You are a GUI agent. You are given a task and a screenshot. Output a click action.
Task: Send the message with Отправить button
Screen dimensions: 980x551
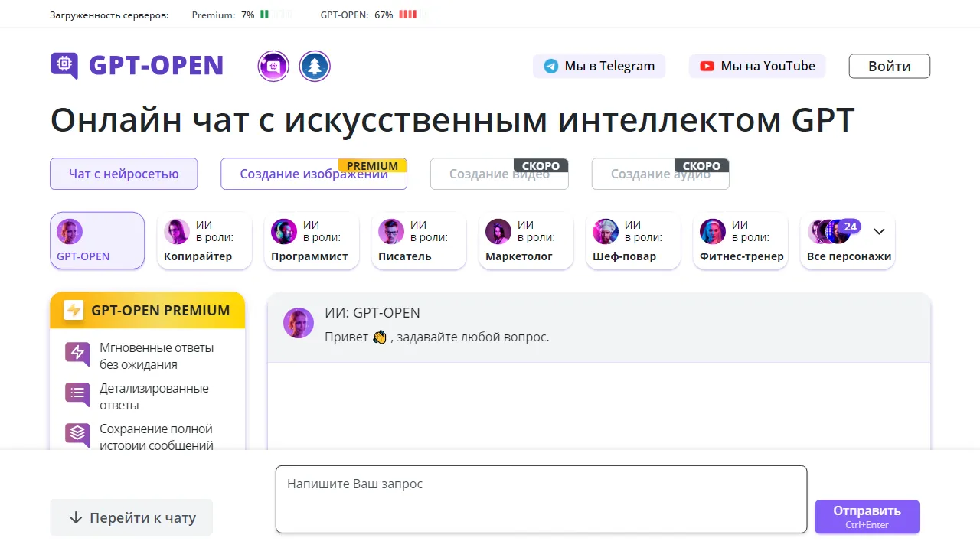[x=867, y=517]
